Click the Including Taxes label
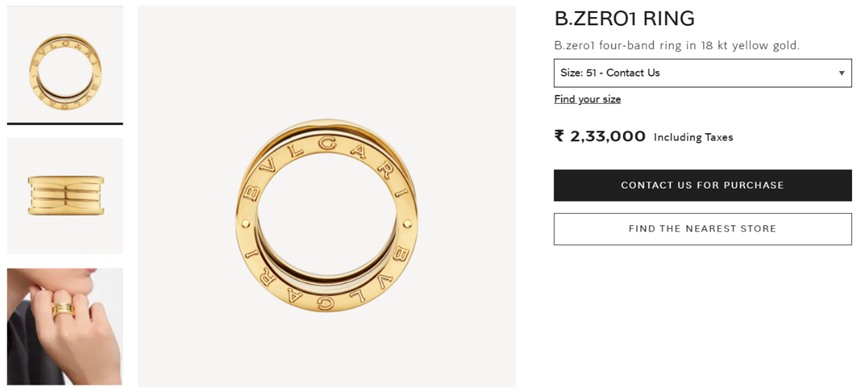Screen dimensions: 865x392 pyautogui.click(x=693, y=137)
